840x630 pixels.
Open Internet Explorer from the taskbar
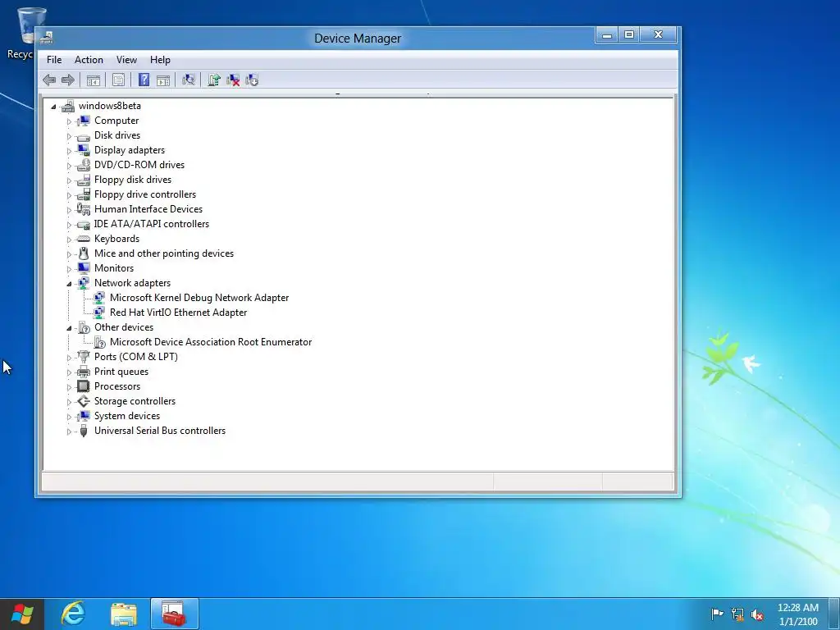pos(73,614)
